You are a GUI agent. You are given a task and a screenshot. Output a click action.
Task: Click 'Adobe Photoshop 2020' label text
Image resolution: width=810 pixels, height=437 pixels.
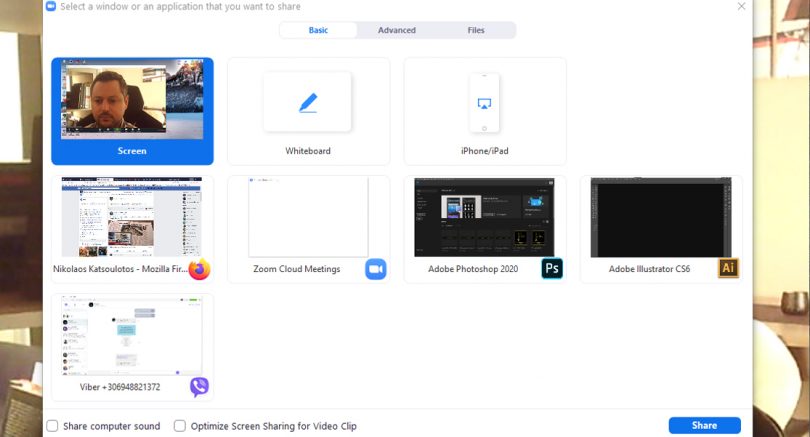coord(473,269)
